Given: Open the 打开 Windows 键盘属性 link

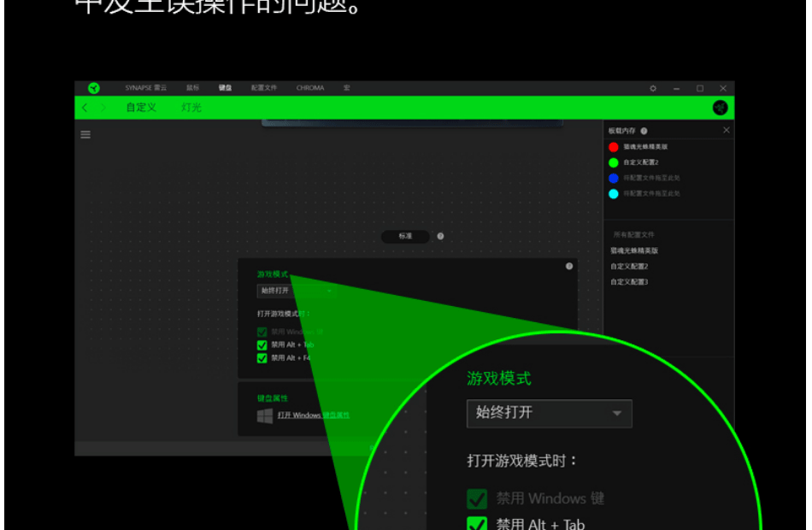Looking at the screenshot, I should click(313, 415).
